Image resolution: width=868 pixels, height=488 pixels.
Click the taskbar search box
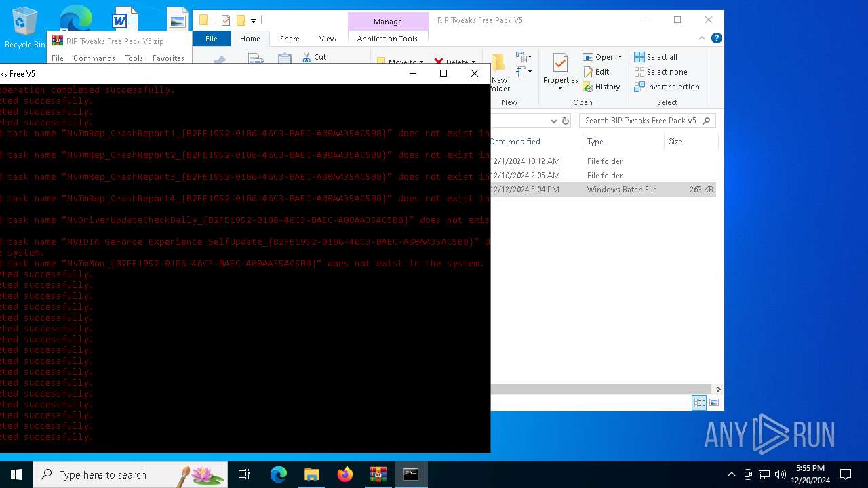[130, 474]
